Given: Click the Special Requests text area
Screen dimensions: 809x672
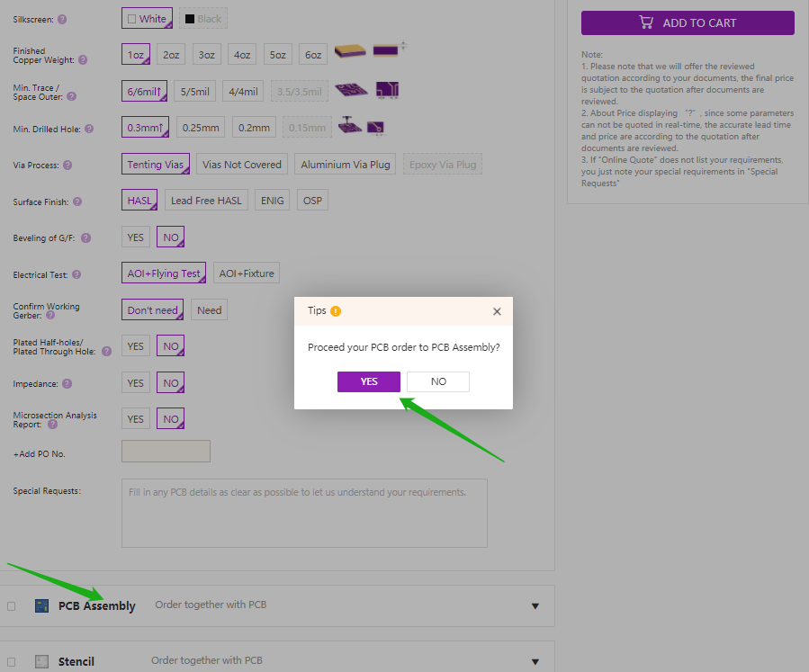Looking at the screenshot, I should (304, 513).
